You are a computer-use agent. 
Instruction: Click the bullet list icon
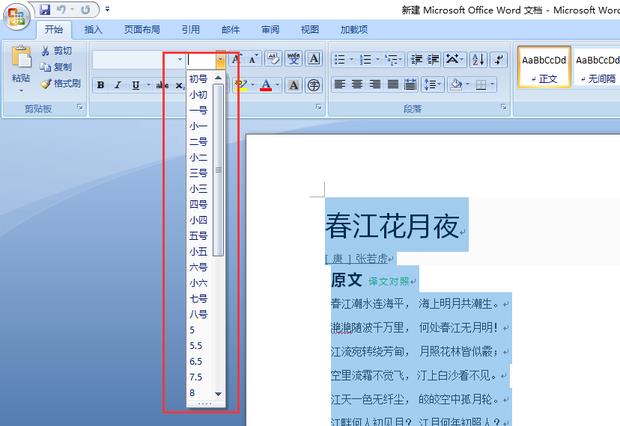click(x=340, y=59)
